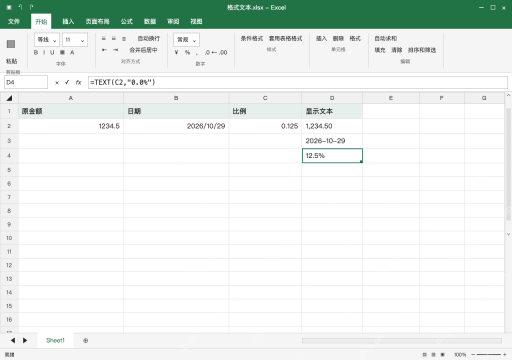Click the cell borders icon
The image size is (512, 360).
point(62,52)
